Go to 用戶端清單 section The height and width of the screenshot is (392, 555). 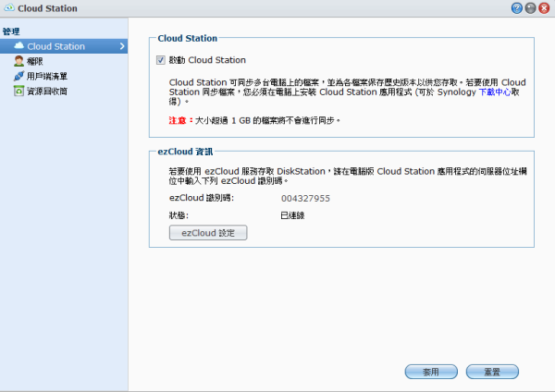46,76
